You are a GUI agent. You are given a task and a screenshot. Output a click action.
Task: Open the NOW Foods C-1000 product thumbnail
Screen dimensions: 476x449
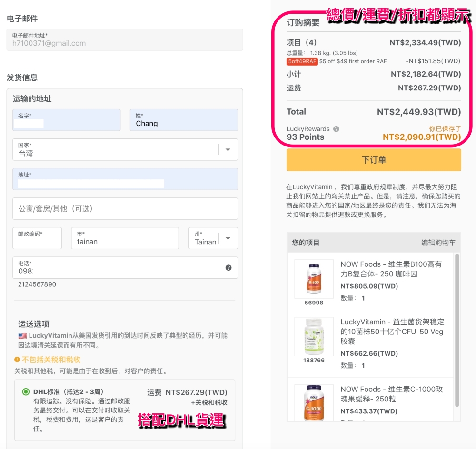(314, 402)
